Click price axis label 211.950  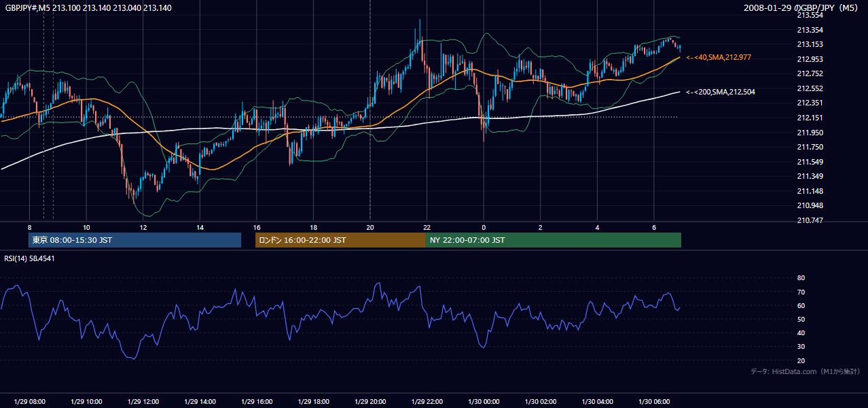click(810, 133)
